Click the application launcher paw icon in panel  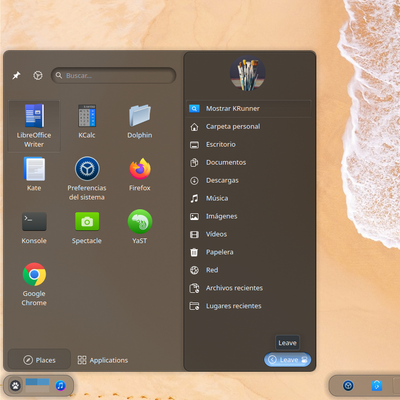15,386
